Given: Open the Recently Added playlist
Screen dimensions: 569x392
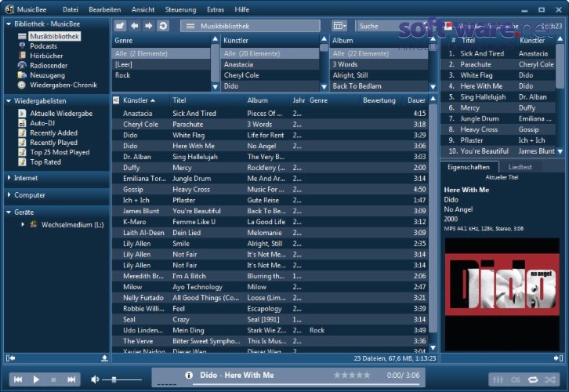Looking at the screenshot, I should (x=53, y=132).
